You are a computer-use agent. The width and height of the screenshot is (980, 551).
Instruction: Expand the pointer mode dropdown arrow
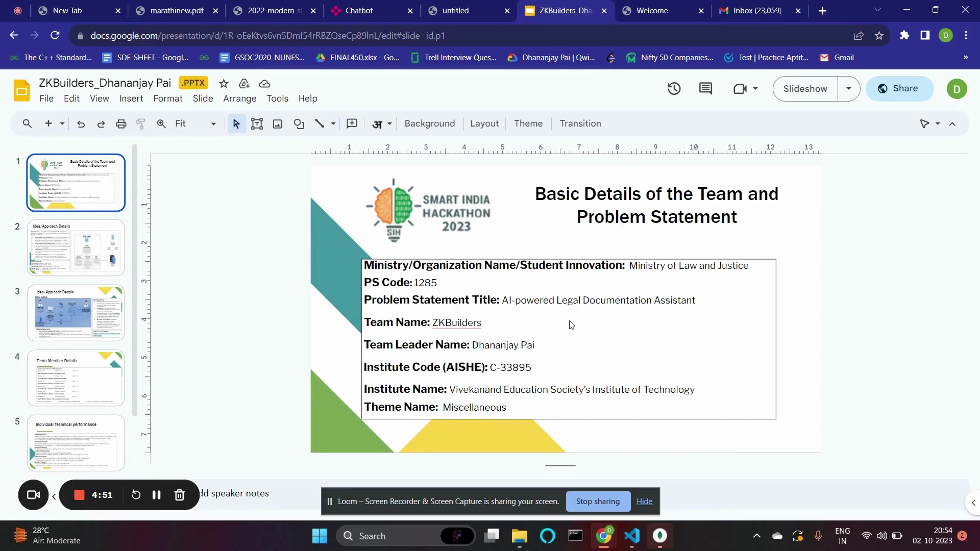938,123
